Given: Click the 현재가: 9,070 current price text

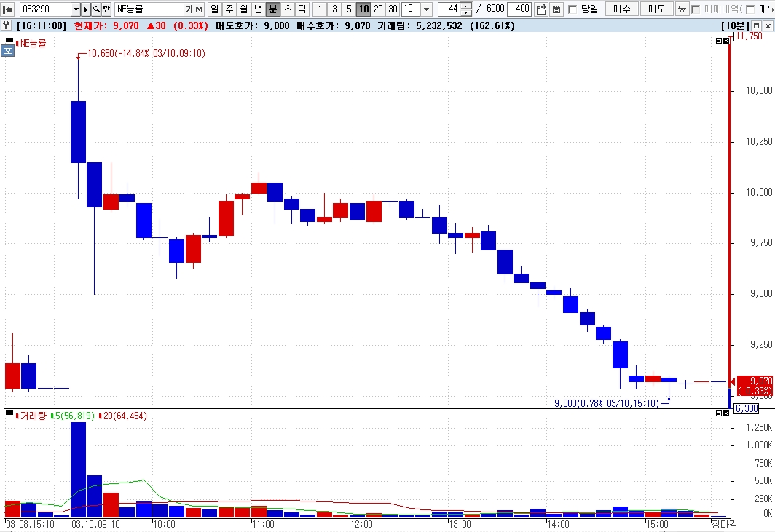Looking at the screenshot, I should pyautogui.click(x=106, y=25).
